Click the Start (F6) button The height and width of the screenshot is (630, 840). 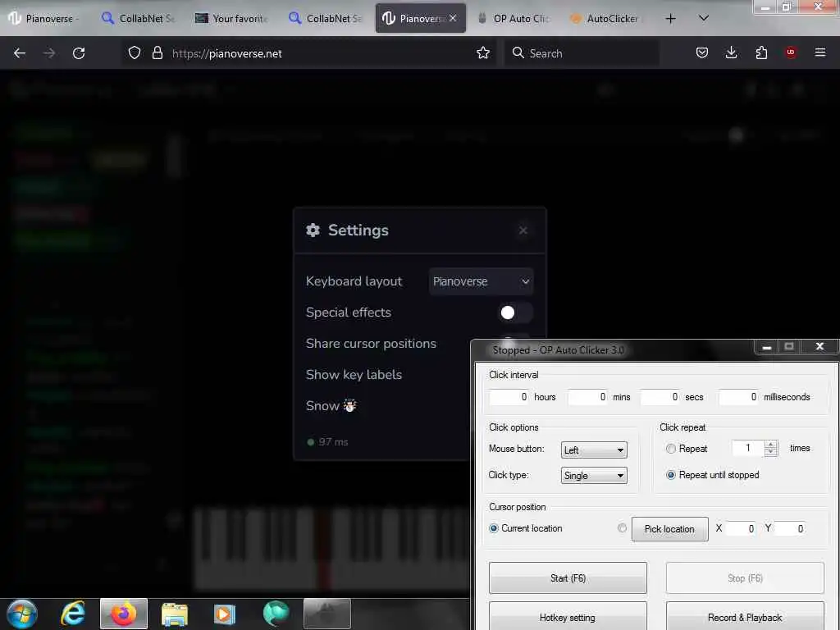pyautogui.click(x=568, y=578)
